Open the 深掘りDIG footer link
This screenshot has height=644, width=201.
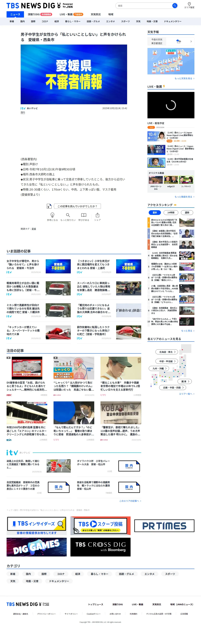click(117, 604)
